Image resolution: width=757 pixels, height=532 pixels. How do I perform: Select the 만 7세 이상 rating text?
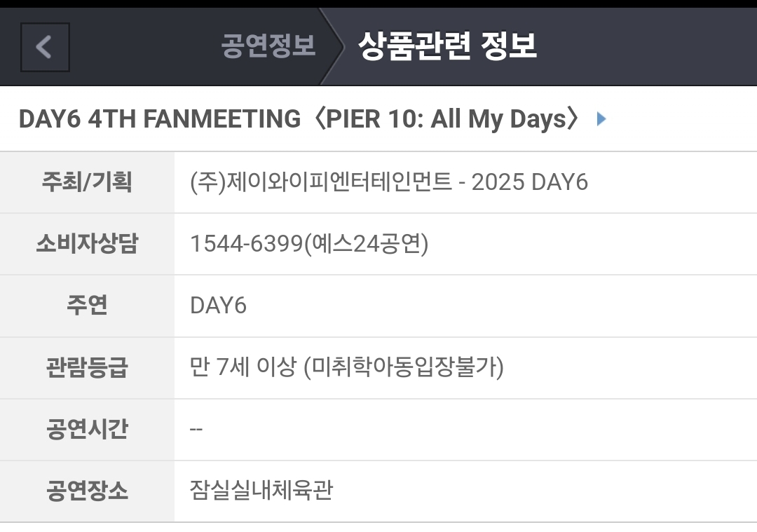(243, 367)
